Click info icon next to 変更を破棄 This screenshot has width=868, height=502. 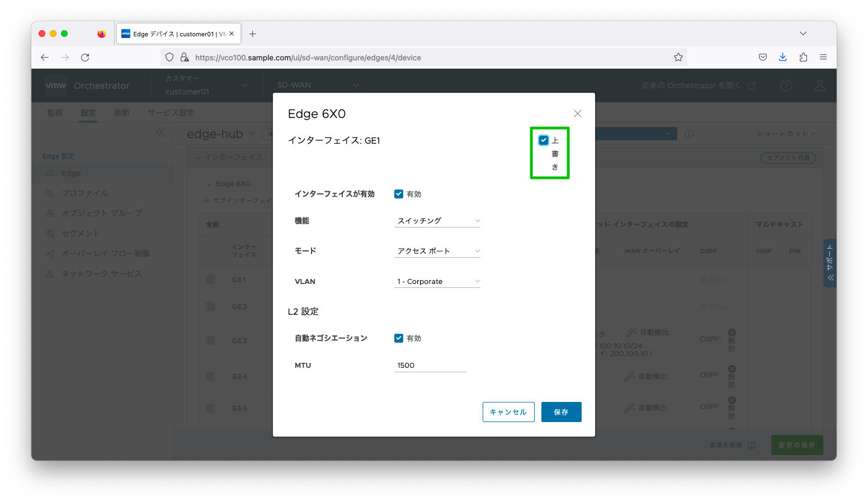752,446
